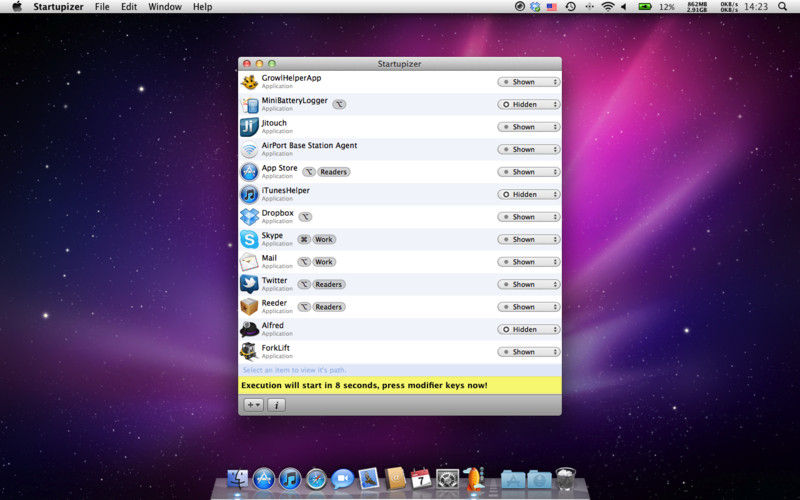The height and width of the screenshot is (500, 800).
Task: Click the iTunesHelper music note icon
Action: [x=249, y=194]
